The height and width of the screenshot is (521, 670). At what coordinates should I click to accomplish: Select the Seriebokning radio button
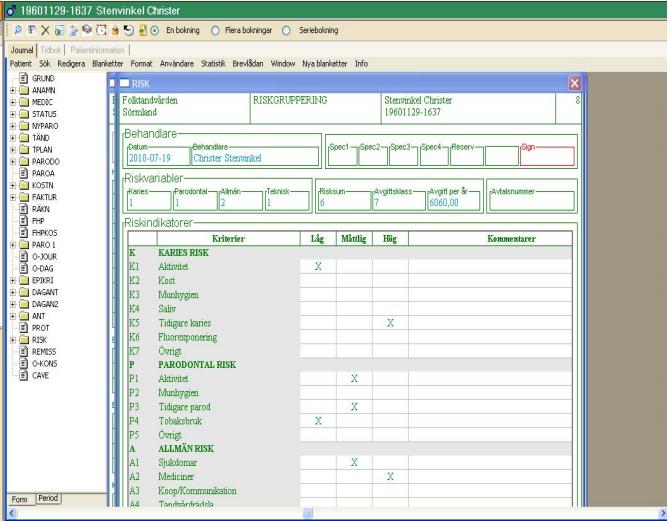286,30
